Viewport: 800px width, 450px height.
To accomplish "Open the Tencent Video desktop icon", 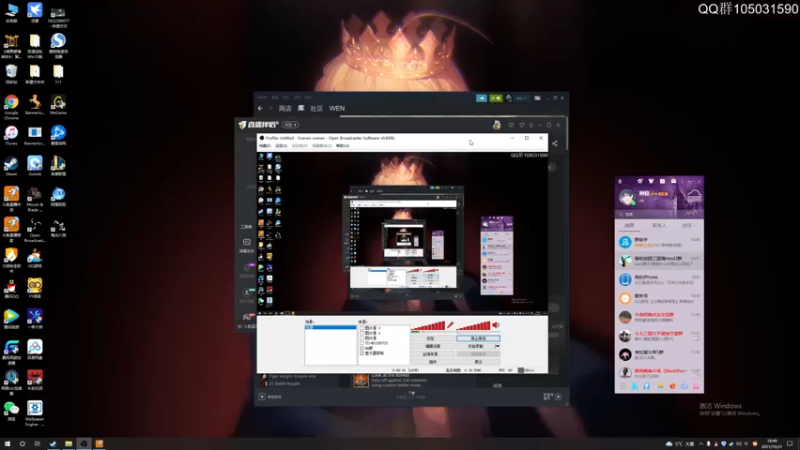I will pos(11,319).
